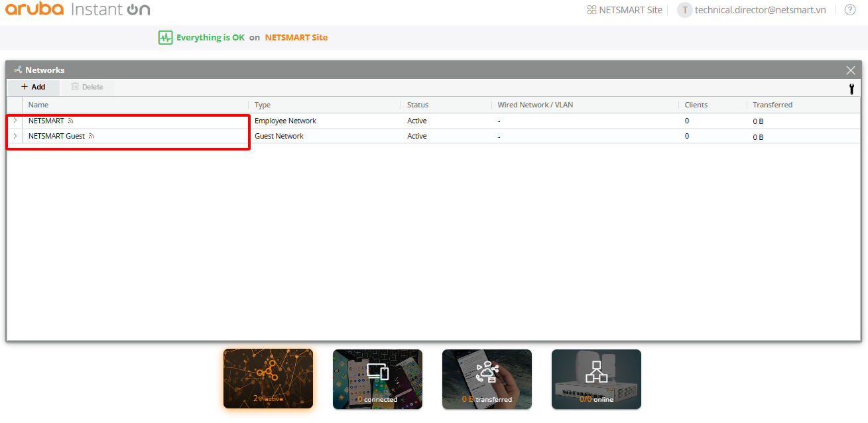Open the active networks tile
The height and width of the screenshot is (423, 868).
point(268,379)
